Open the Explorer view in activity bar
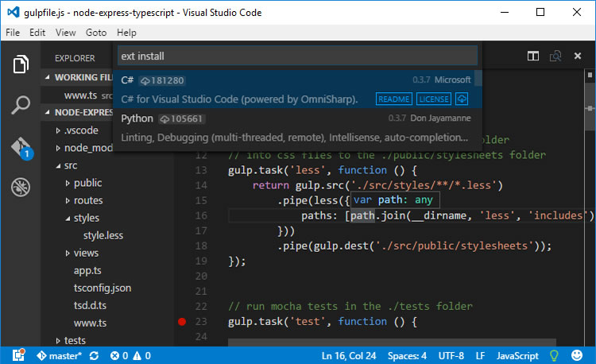Screen dimensions: 596x364 point(21,64)
